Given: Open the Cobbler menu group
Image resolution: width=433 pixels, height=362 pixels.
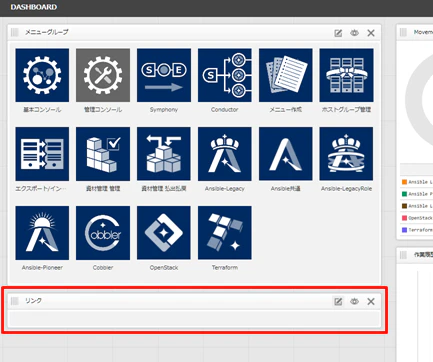Looking at the screenshot, I should [103, 233].
